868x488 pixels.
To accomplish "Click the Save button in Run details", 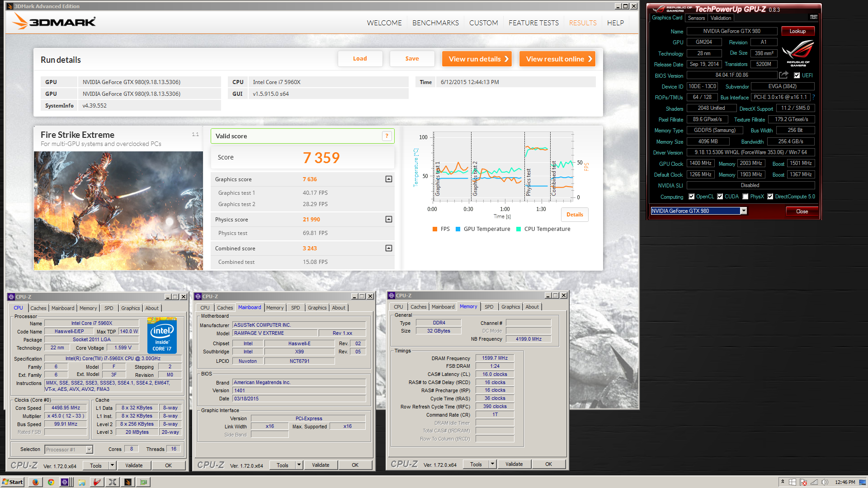I will (412, 59).
